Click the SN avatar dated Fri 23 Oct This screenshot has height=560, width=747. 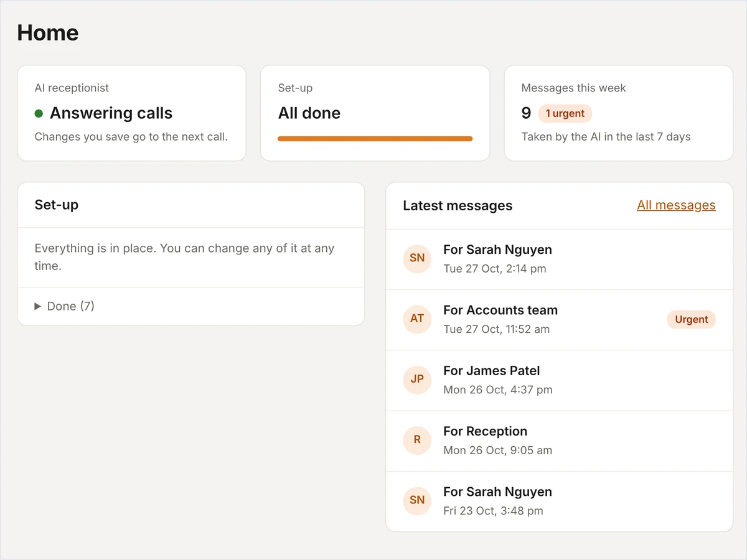pos(417,500)
